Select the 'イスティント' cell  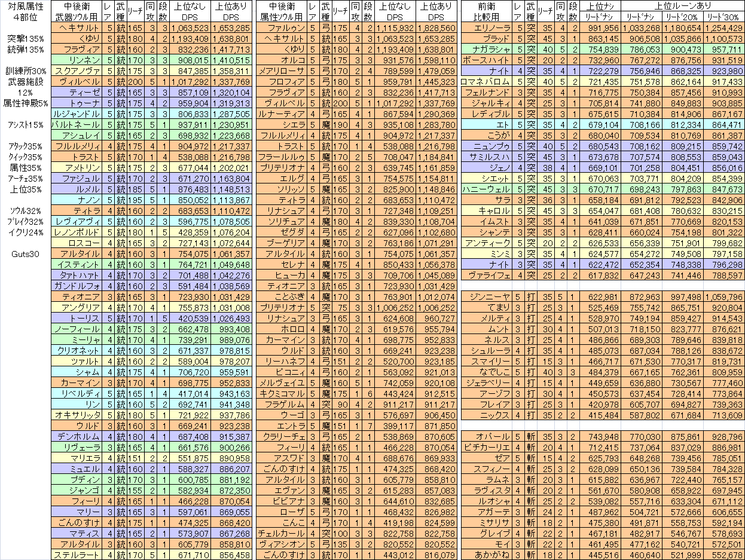point(76,264)
